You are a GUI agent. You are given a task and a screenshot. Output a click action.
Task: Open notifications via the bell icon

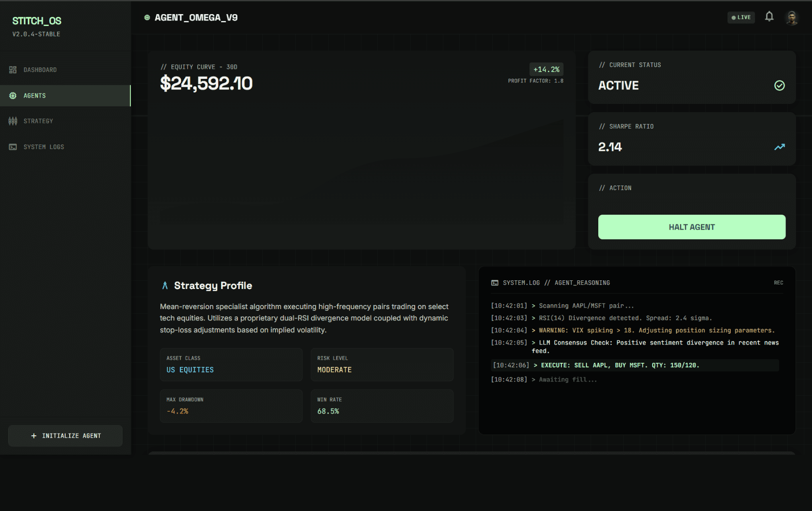[769, 16]
